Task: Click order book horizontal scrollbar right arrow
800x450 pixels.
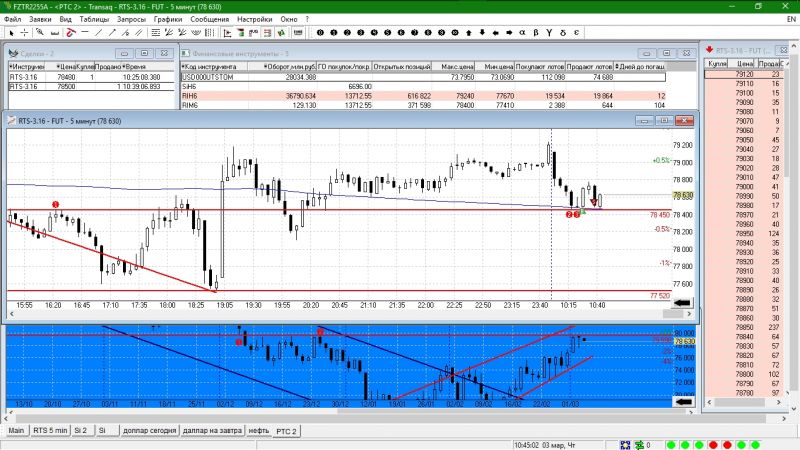Action: click(779, 402)
